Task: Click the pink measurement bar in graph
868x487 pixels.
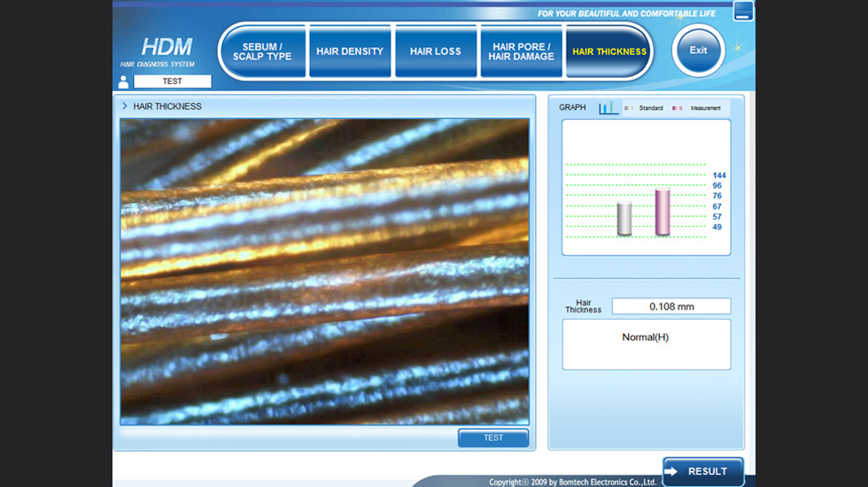Action: [x=663, y=213]
